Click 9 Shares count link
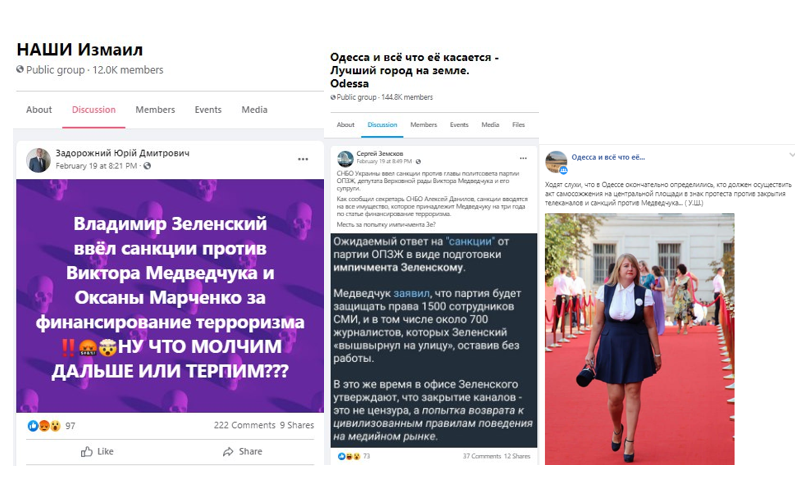 click(x=297, y=425)
